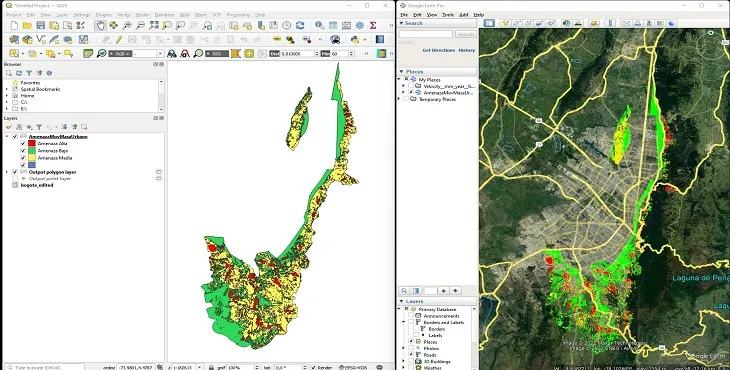This screenshot has height=370, width=730.
Task: Toggle Output polygon layer visibility checkbox
Action: [x=15, y=172]
